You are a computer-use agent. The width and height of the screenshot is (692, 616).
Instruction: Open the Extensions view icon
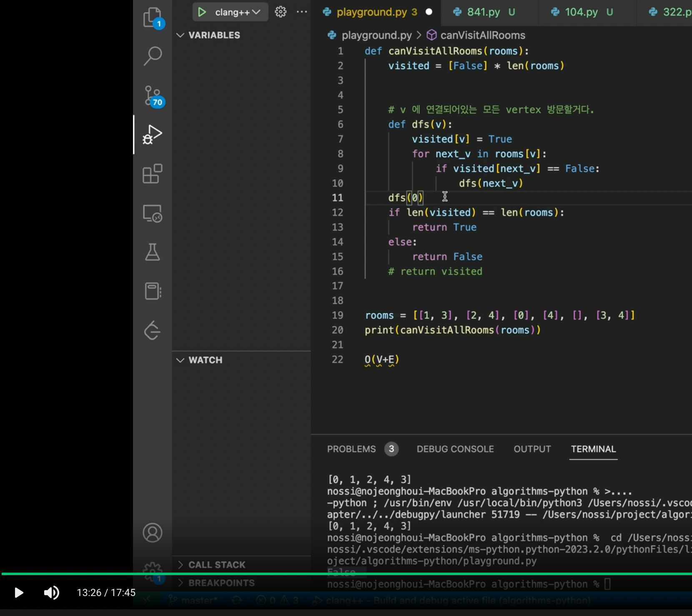(153, 173)
